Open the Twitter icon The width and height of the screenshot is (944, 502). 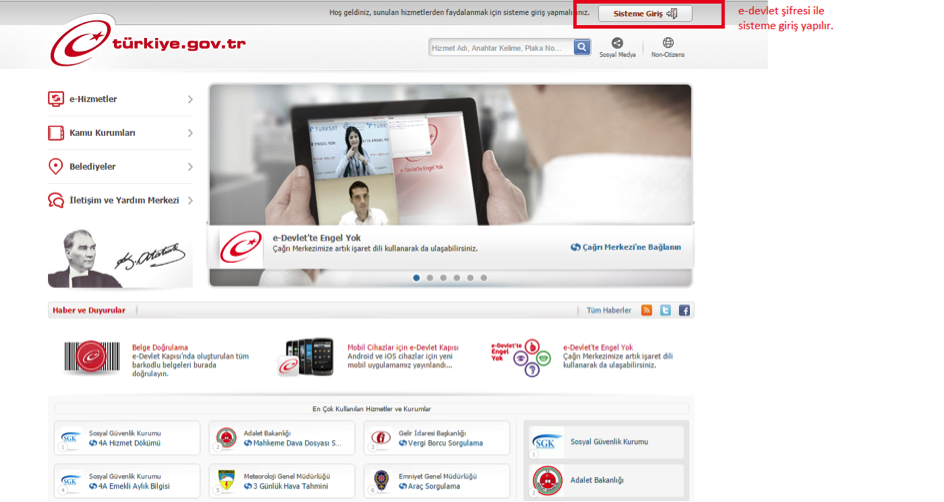[665, 310]
